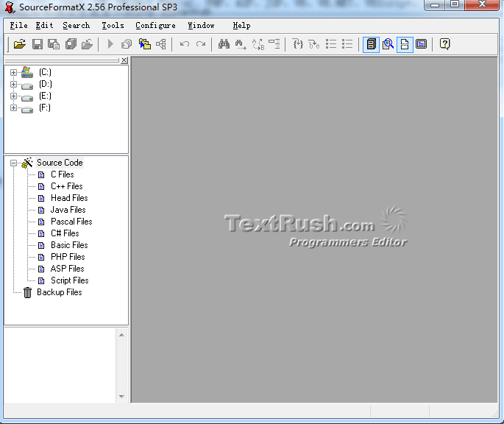Open the Configure menu
504x424 pixels.
(x=155, y=26)
